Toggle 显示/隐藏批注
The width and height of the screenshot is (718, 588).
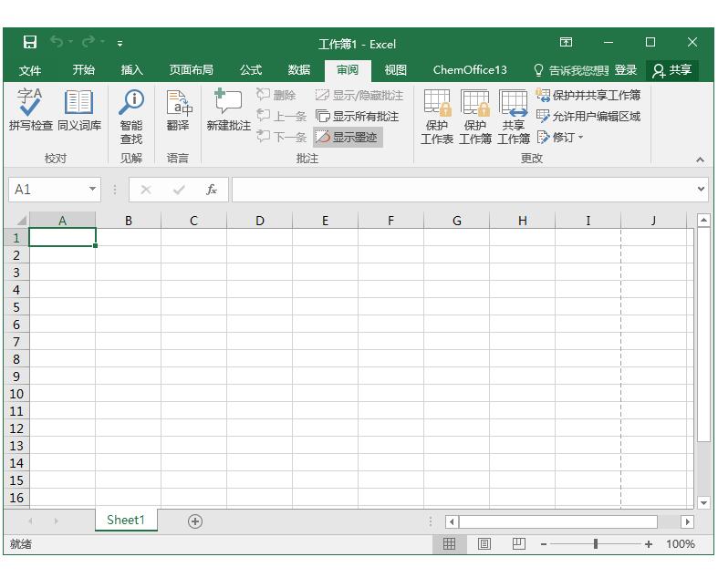pyautogui.click(x=359, y=95)
